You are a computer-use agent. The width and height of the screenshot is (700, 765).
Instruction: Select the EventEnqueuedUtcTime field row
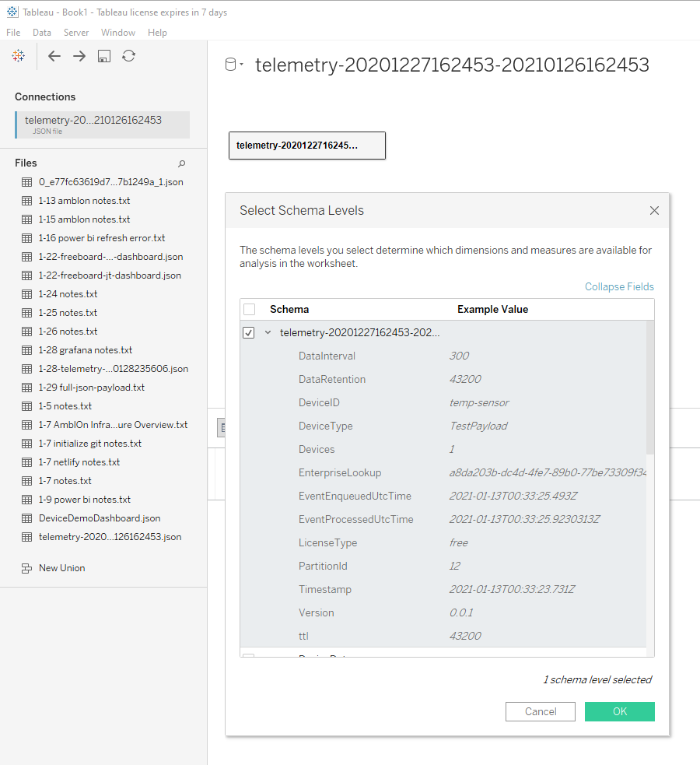point(443,497)
